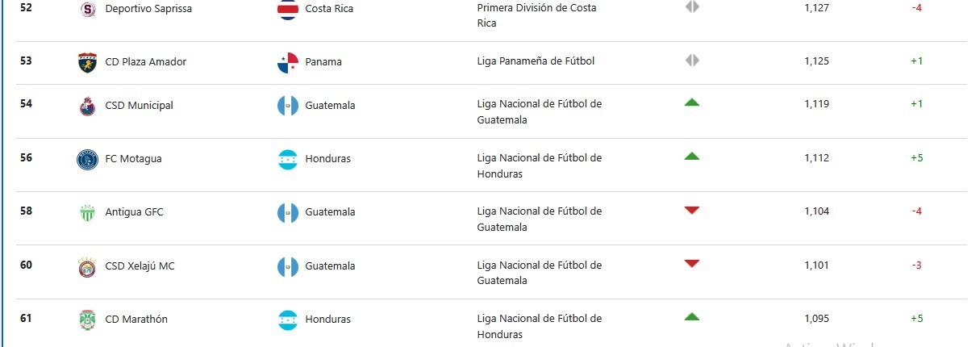Click green up arrow in CSD Municipal row
This screenshot has height=347, width=980.
coord(691,102)
